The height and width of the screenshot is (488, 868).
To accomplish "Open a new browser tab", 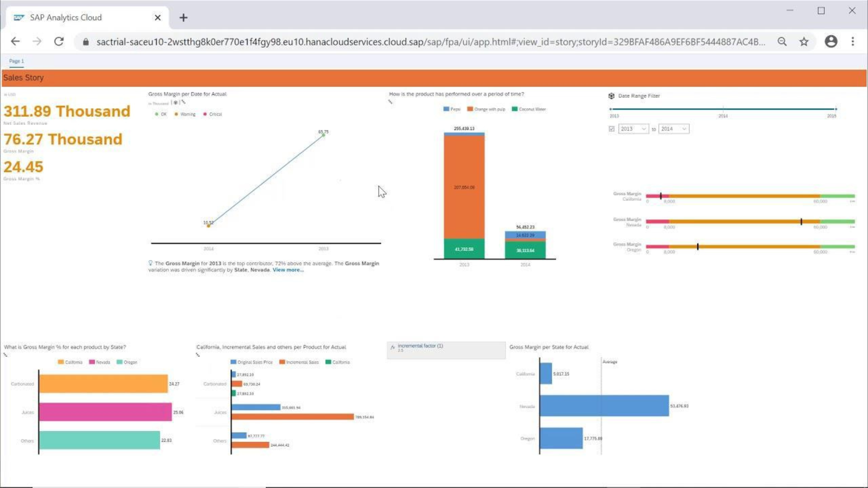I will (183, 18).
